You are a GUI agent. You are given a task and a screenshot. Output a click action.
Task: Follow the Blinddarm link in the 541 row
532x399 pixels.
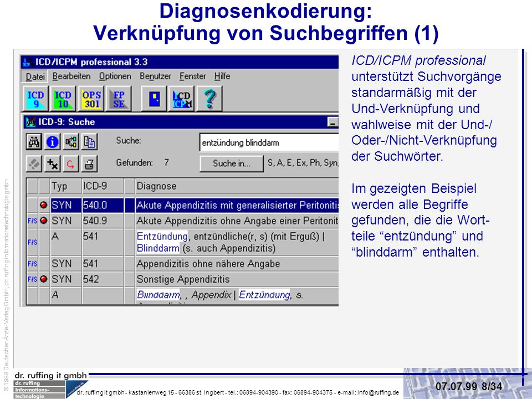pyautogui.click(x=158, y=248)
